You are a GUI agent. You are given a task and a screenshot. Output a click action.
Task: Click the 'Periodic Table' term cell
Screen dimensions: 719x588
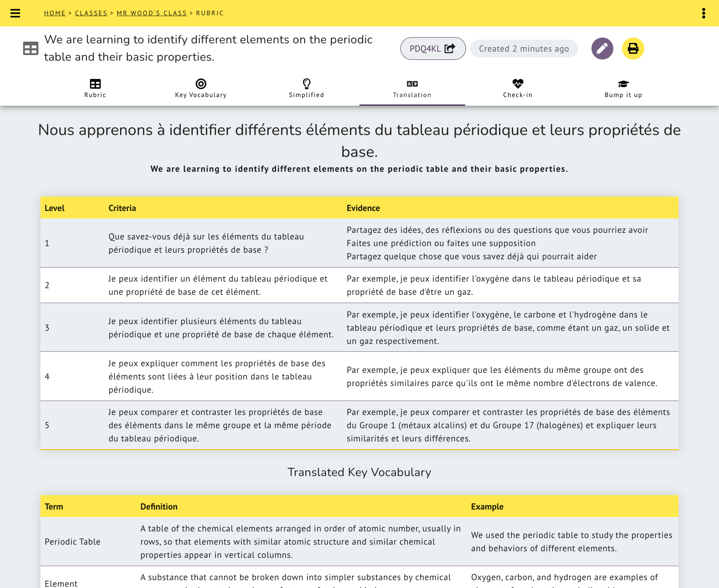(x=73, y=542)
